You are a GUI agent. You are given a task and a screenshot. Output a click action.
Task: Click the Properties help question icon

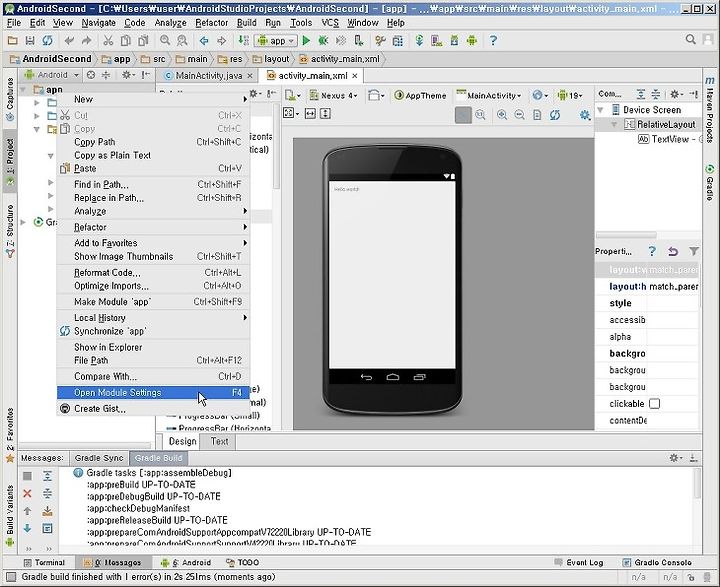pos(652,251)
